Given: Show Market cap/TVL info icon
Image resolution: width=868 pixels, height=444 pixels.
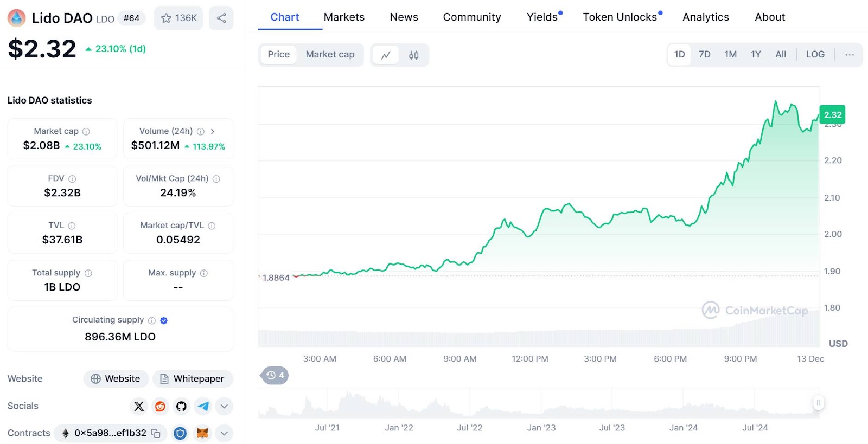Looking at the screenshot, I should 212,226.
